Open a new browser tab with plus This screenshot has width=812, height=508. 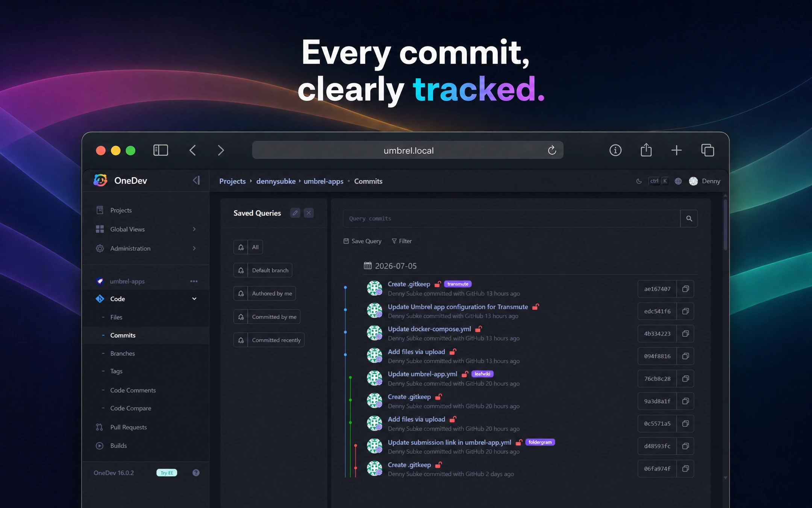pyautogui.click(x=676, y=150)
